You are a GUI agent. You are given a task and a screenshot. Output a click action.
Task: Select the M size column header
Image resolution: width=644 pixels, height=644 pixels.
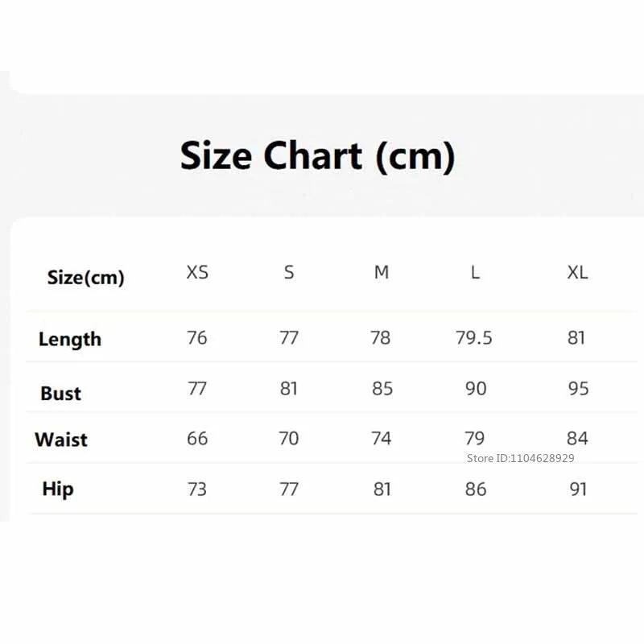tap(382, 272)
